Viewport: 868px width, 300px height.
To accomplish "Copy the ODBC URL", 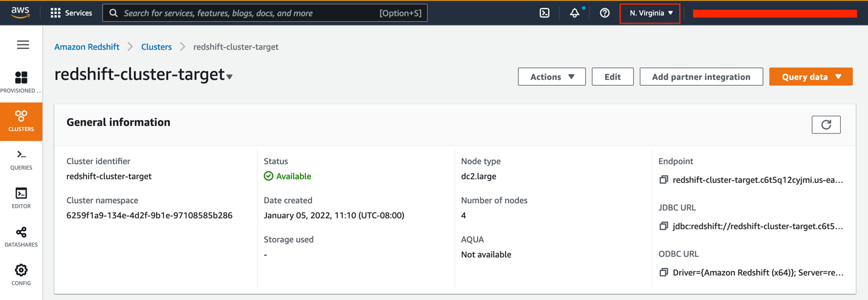I will tap(663, 273).
